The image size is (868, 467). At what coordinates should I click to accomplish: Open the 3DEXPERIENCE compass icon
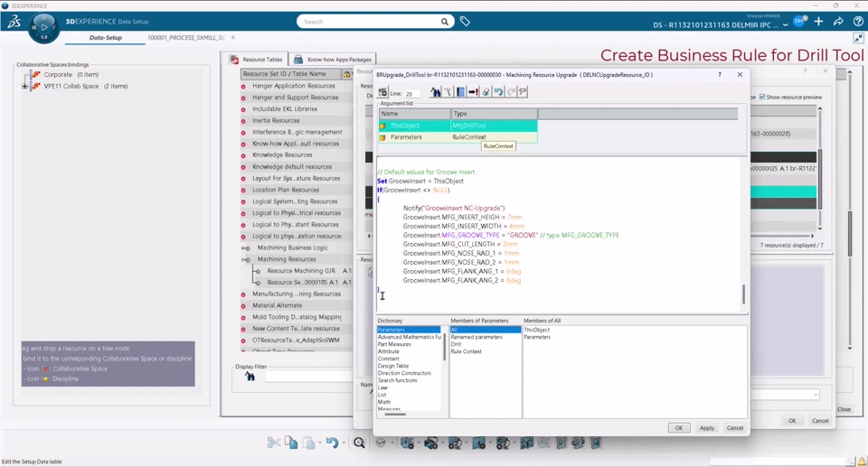(x=43, y=28)
